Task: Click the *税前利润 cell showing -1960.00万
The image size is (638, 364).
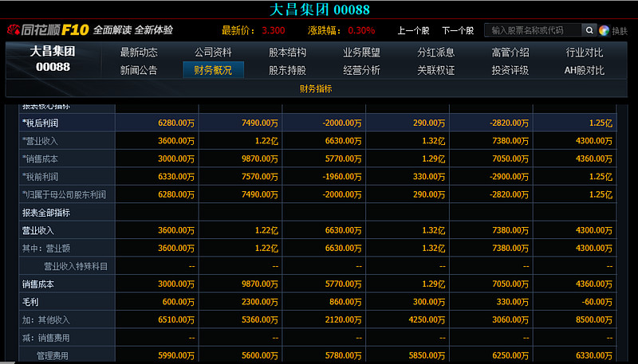Action: 324,177
